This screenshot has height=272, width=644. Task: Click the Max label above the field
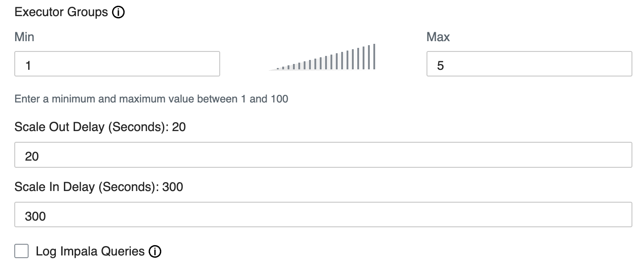coord(438,37)
